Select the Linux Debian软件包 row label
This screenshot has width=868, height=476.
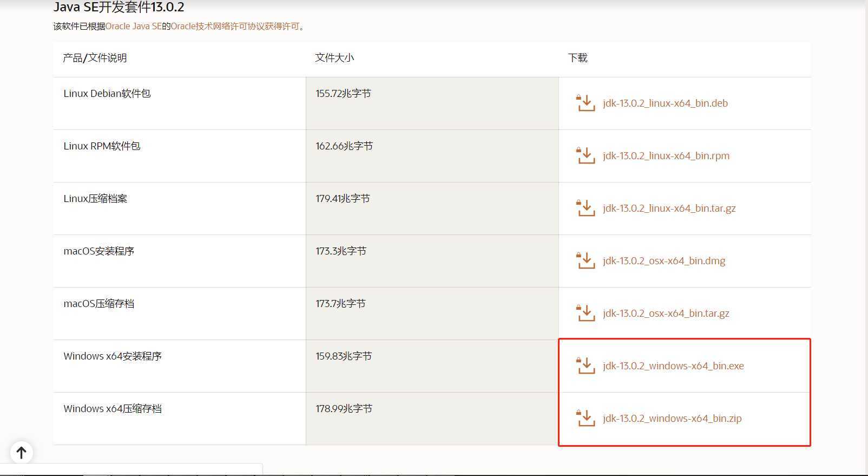point(107,93)
